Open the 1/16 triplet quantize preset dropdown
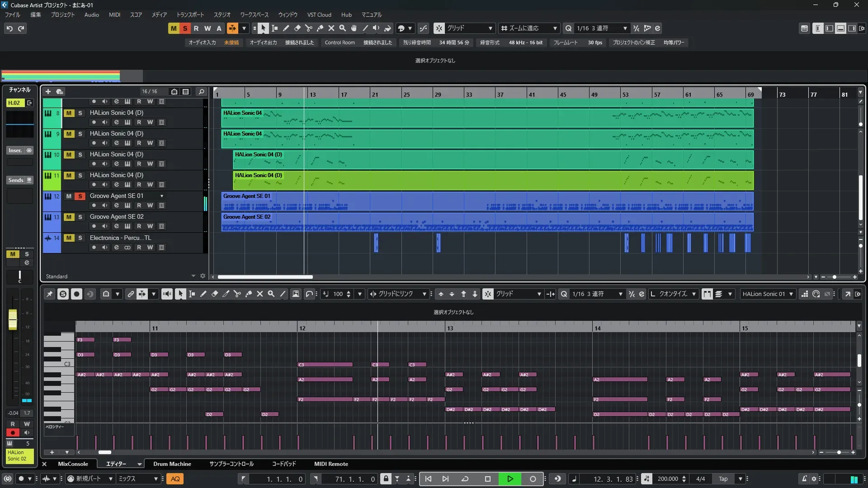This screenshot has width=868, height=488. [625, 28]
